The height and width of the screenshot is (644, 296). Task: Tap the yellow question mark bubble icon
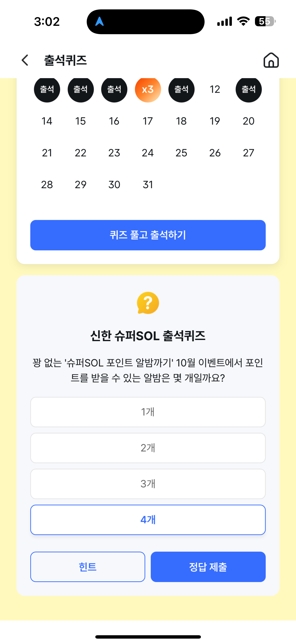(x=148, y=303)
